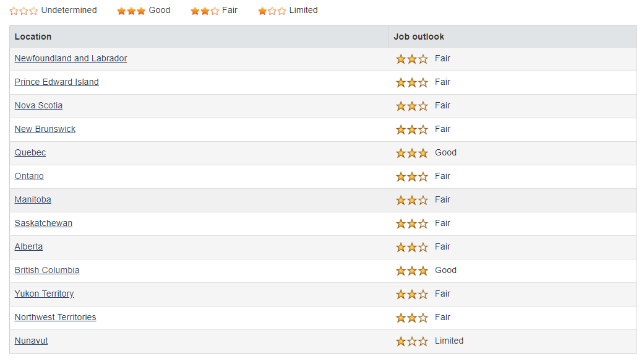
Task: Click the Limited one-star legend icon
Action: 272,11
